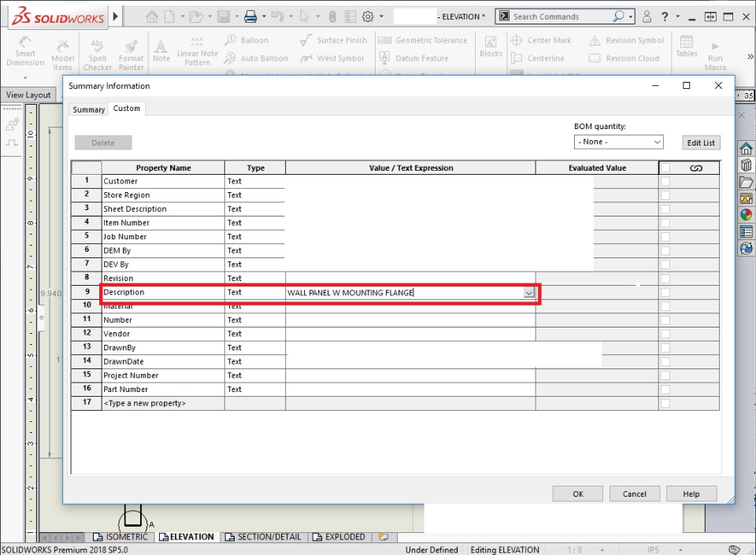The width and height of the screenshot is (756, 555).
Task: Open Help for Summary Information
Action: [691, 494]
